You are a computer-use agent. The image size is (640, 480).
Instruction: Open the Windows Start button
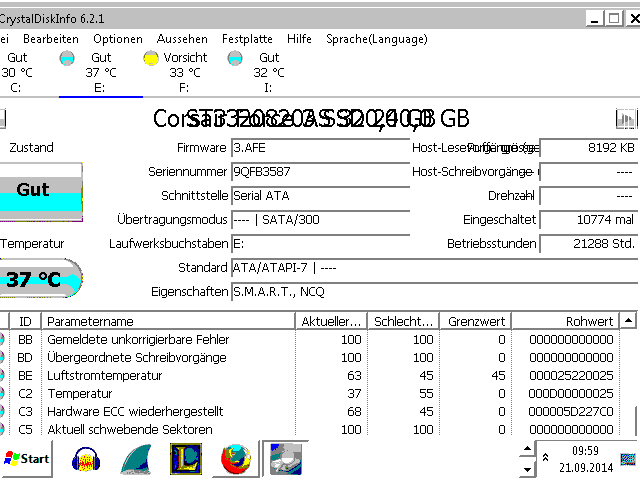coord(26,459)
